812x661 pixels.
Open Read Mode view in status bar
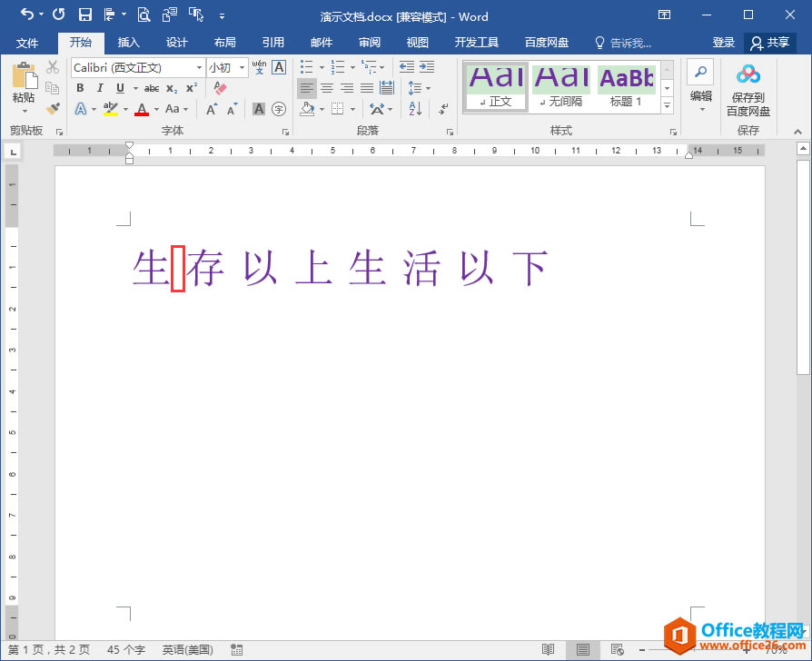[548, 649]
